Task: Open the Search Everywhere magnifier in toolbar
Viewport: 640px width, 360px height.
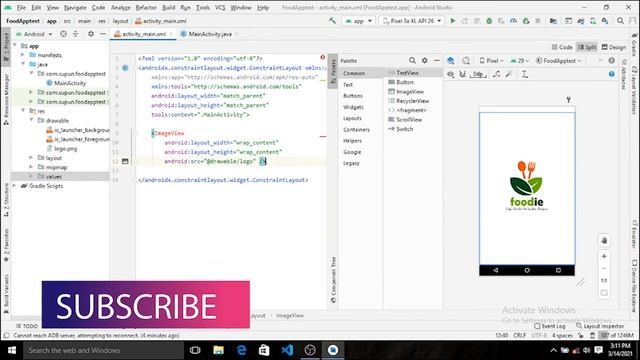Action: pos(620,21)
